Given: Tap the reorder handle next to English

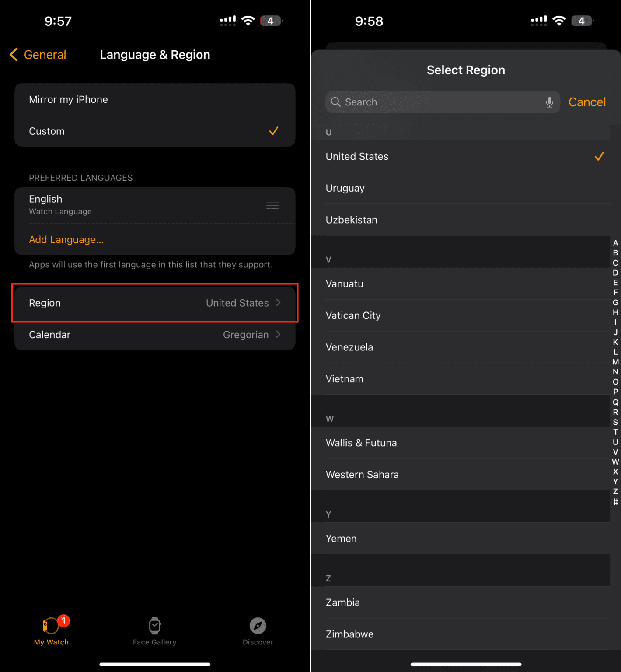Looking at the screenshot, I should pos(272,205).
